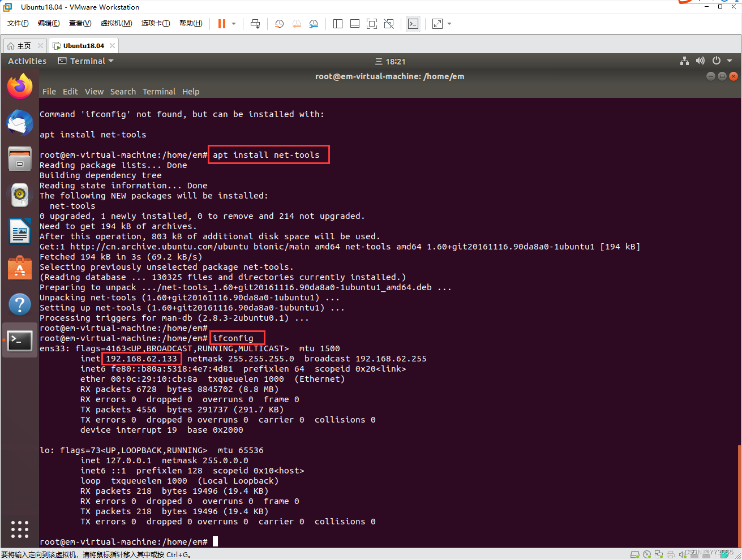Click the terminal title 'root@em-virtual-machine: /home/em'
The width and height of the screenshot is (742, 560).
(389, 76)
